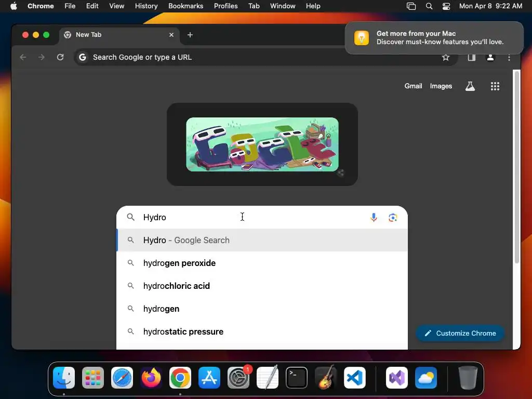Viewport: 532px width, 399px height.
Task: Open the File menu
Action: [x=70, y=6]
